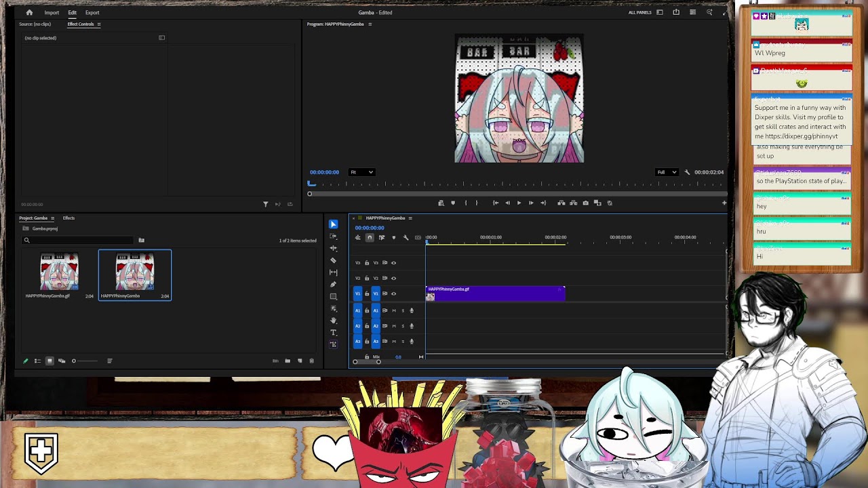Open the HAPPYPhinnyGamba timeline panel menu
The height and width of the screenshot is (488, 868).
pyautogui.click(x=410, y=218)
